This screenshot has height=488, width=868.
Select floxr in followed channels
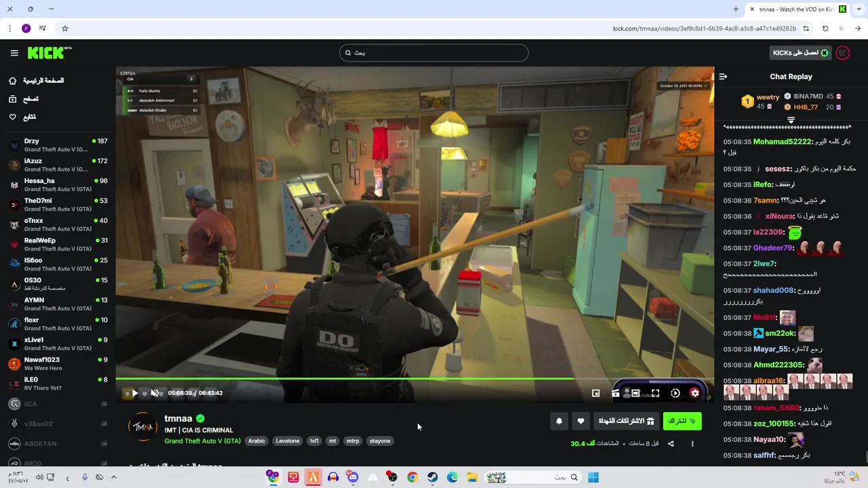[x=58, y=324]
